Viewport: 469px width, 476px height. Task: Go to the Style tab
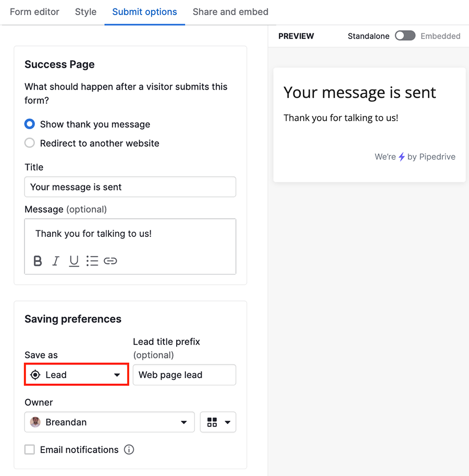click(x=85, y=12)
